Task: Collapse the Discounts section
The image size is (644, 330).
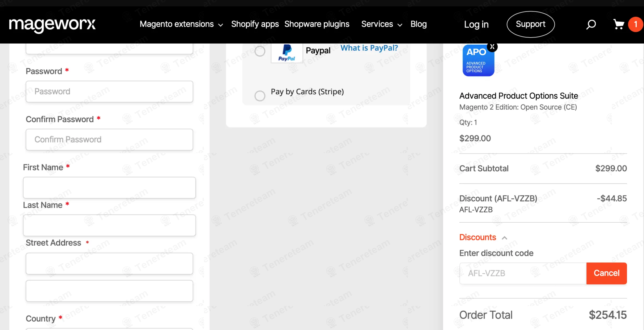Action: 483,237
